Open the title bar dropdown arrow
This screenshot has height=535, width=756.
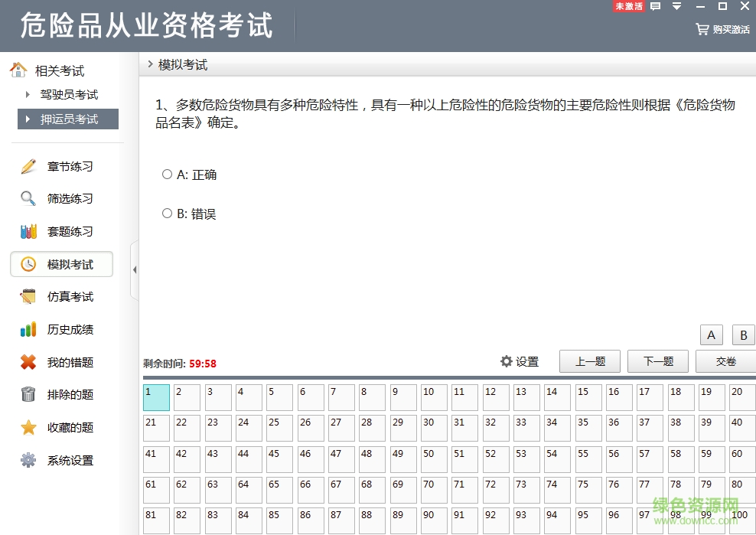click(675, 7)
